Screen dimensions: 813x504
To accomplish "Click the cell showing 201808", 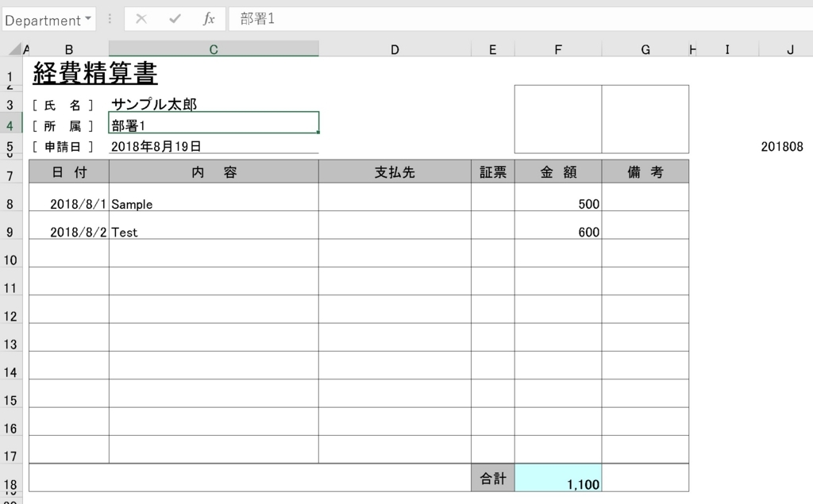I will click(782, 147).
